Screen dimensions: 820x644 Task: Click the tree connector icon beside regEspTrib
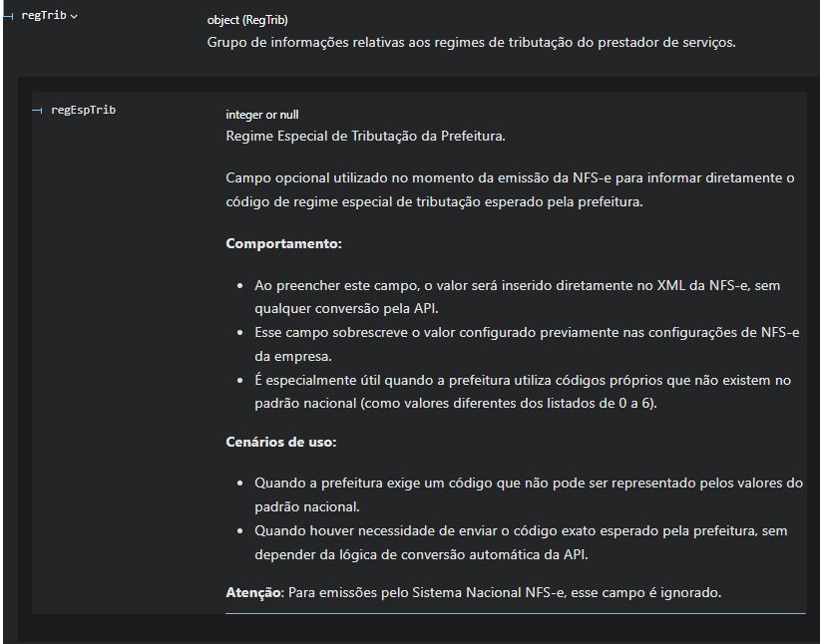point(37,110)
